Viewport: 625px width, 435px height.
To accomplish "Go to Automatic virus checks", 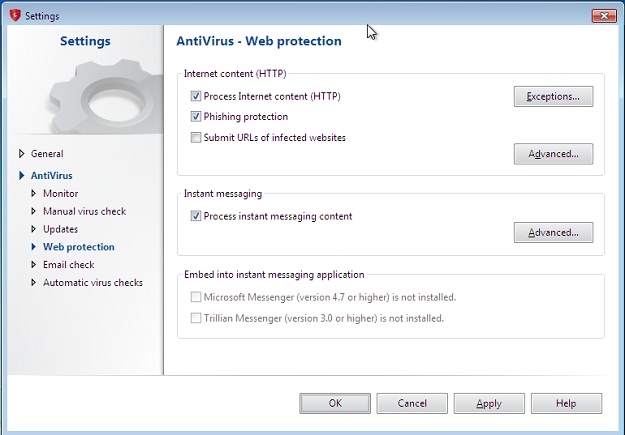I will pos(93,283).
